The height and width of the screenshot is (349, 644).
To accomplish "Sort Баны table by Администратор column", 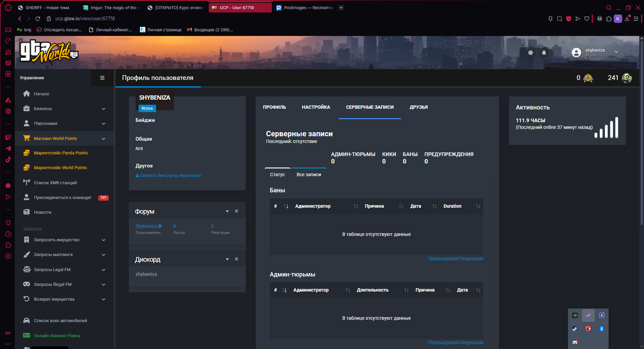I will [x=326, y=206].
